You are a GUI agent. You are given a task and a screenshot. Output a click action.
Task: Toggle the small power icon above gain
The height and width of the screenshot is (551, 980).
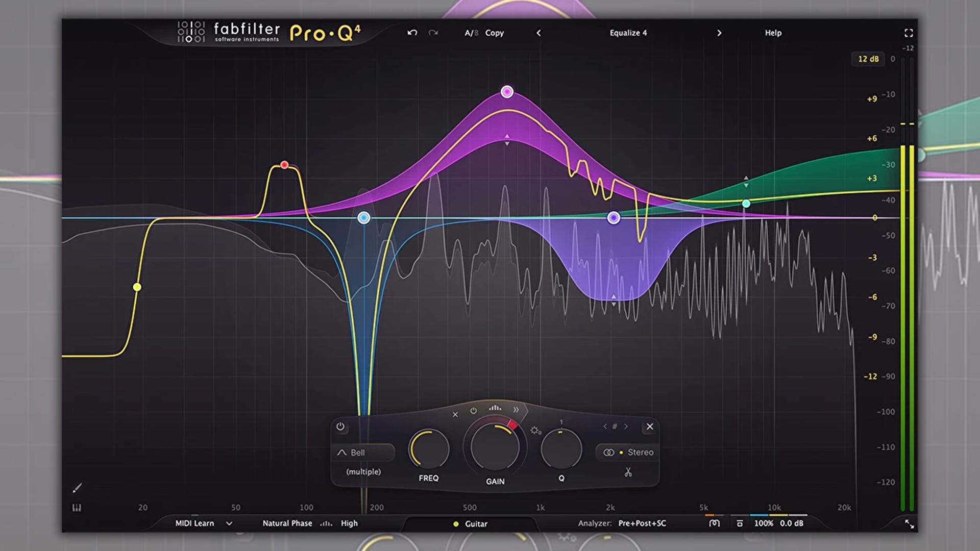tap(473, 411)
